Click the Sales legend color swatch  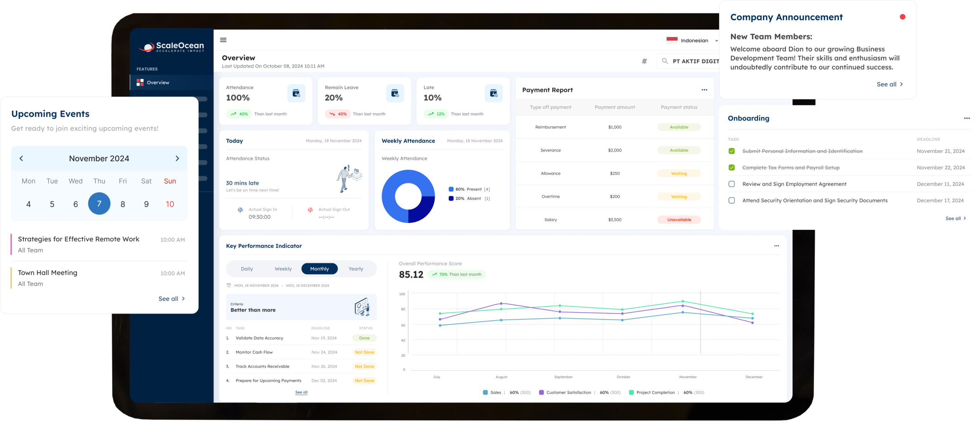[x=485, y=393]
